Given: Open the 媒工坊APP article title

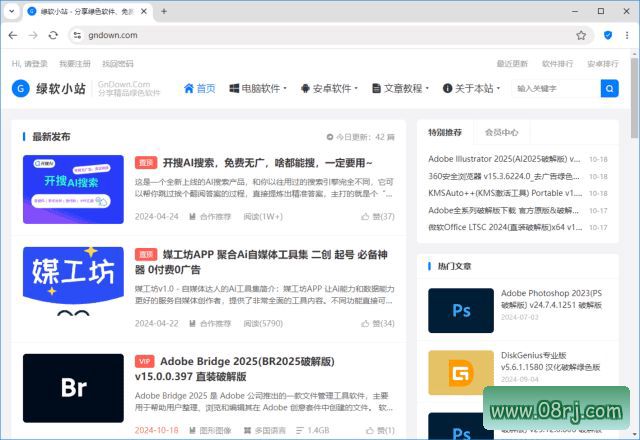Looking at the screenshot, I should pos(261,262).
